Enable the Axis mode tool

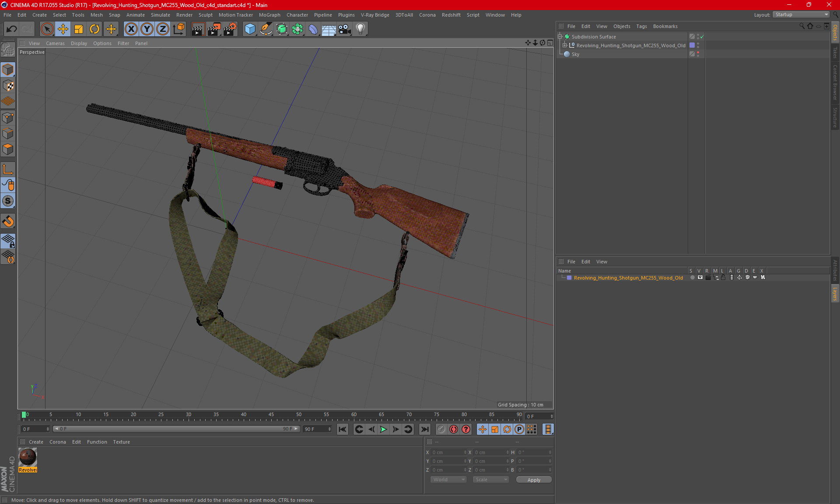[8, 169]
